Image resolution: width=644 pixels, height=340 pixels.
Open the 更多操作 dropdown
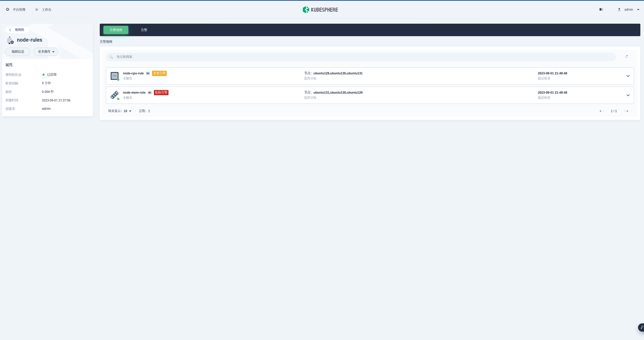point(46,52)
